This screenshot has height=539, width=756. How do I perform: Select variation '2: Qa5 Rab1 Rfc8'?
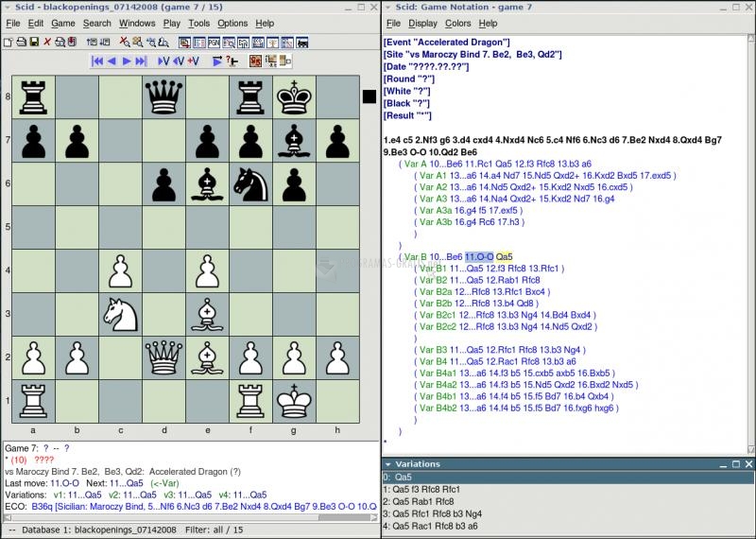click(x=568, y=501)
